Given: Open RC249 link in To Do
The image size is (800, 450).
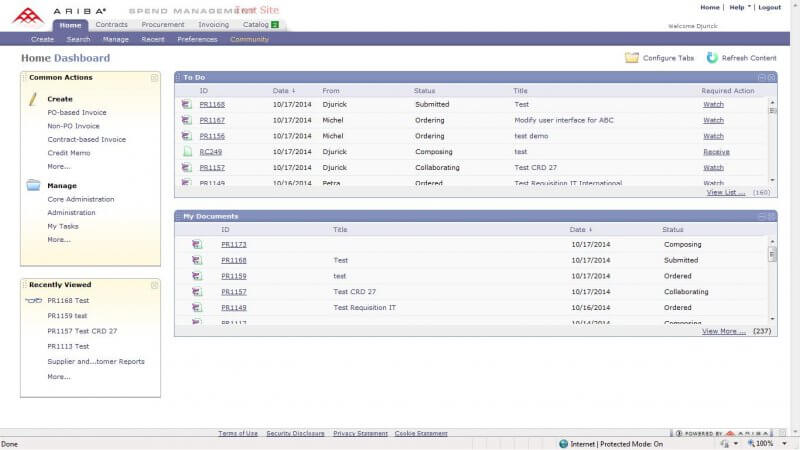Looking at the screenshot, I should (x=211, y=152).
